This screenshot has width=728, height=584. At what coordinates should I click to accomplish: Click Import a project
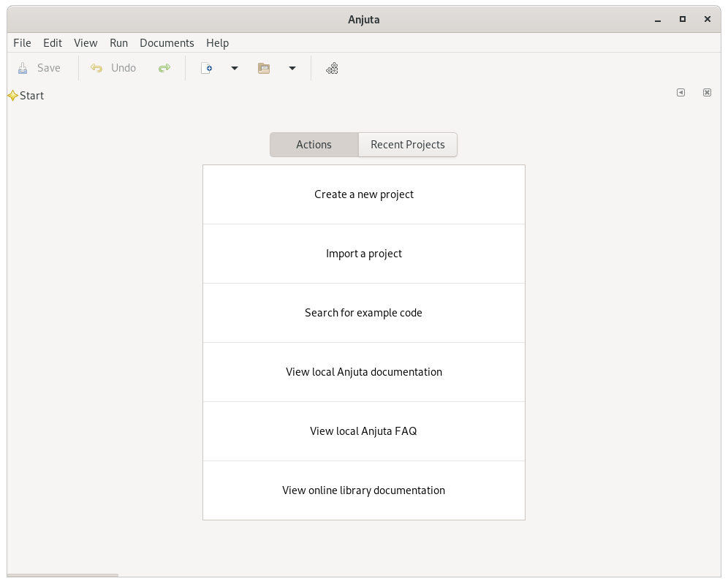point(364,254)
